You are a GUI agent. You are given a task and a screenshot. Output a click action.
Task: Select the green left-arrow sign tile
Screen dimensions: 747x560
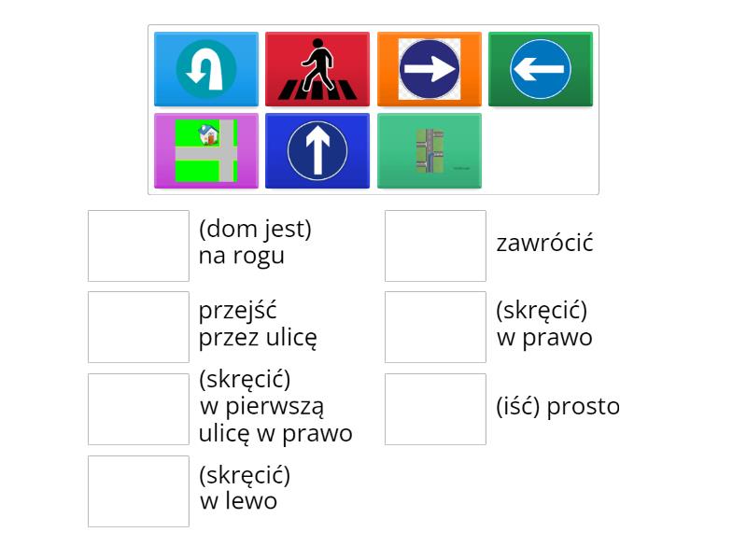(x=541, y=69)
